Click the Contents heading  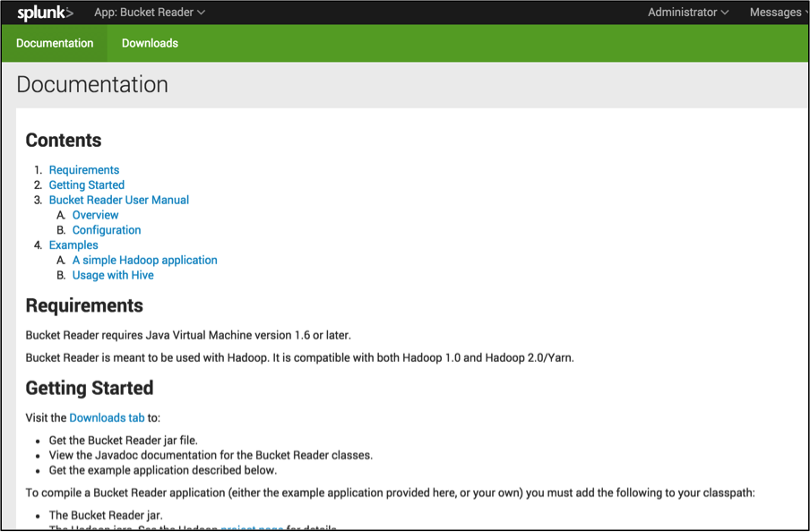pos(64,141)
